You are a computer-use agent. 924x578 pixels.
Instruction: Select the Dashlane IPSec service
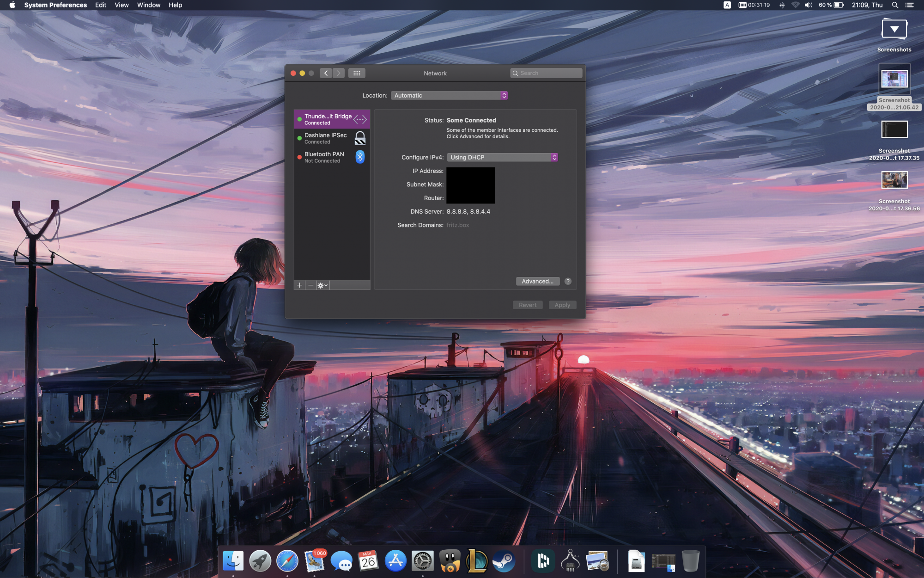(332, 138)
